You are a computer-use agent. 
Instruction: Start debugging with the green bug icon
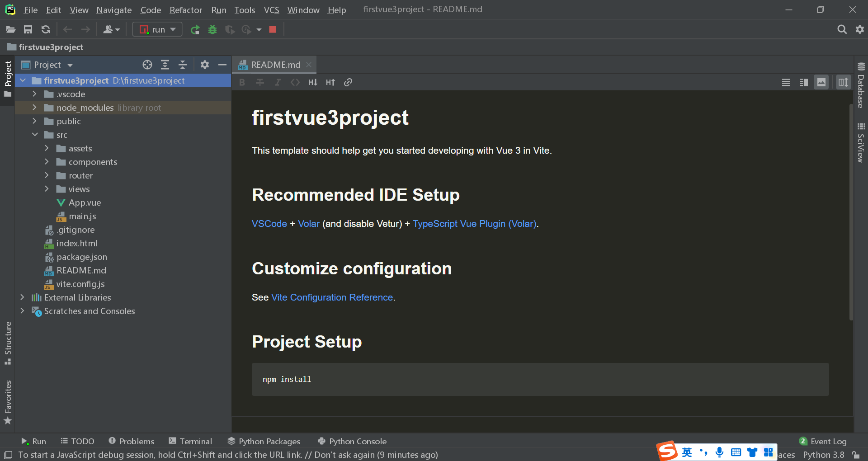(212, 29)
